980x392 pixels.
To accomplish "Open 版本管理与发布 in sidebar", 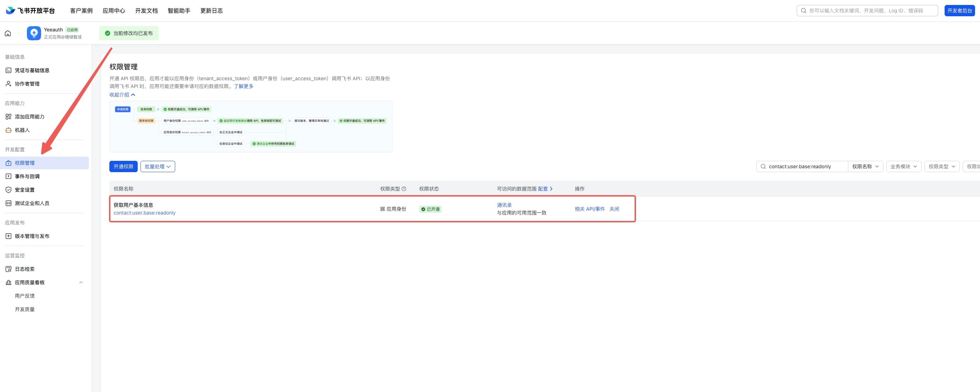I will click(32, 236).
